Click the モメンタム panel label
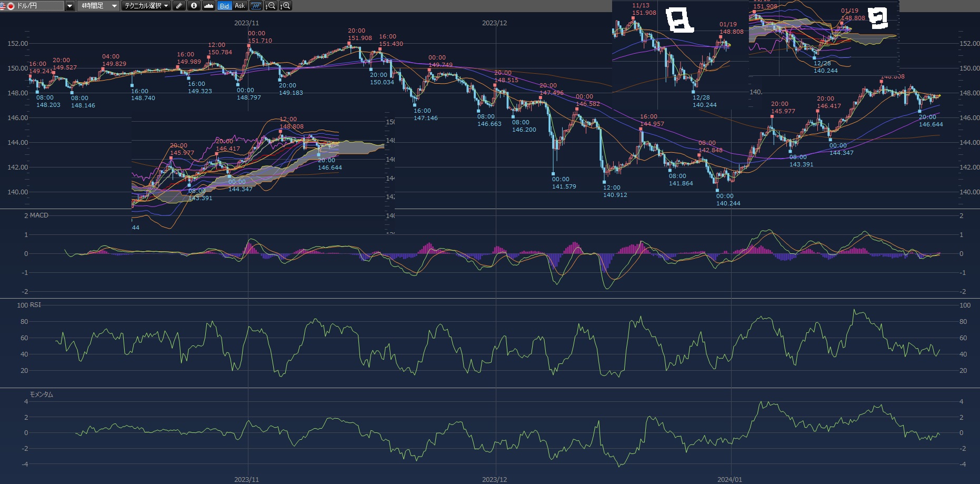The image size is (980, 484). coord(41,394)
